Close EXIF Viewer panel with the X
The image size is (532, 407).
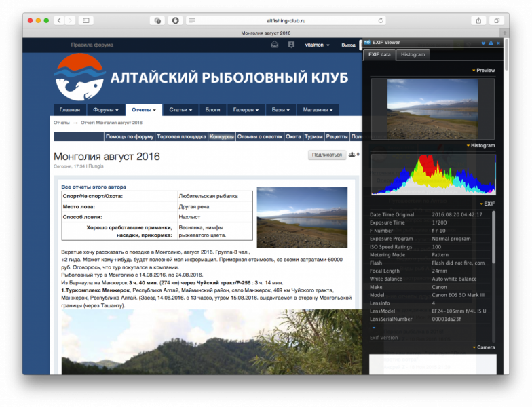click(x=498, y=43)
